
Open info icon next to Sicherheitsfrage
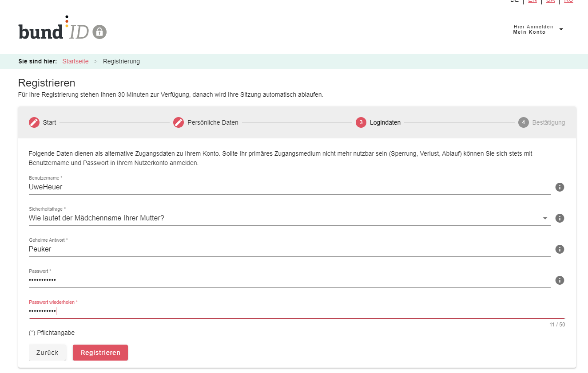coord(560,218)
